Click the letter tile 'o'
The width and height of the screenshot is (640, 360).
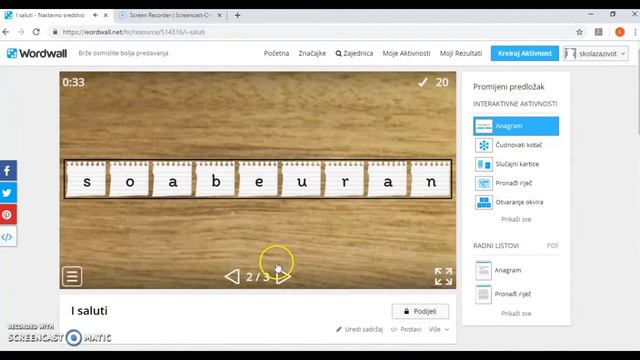pyautogui.click(x=130, y=179)
